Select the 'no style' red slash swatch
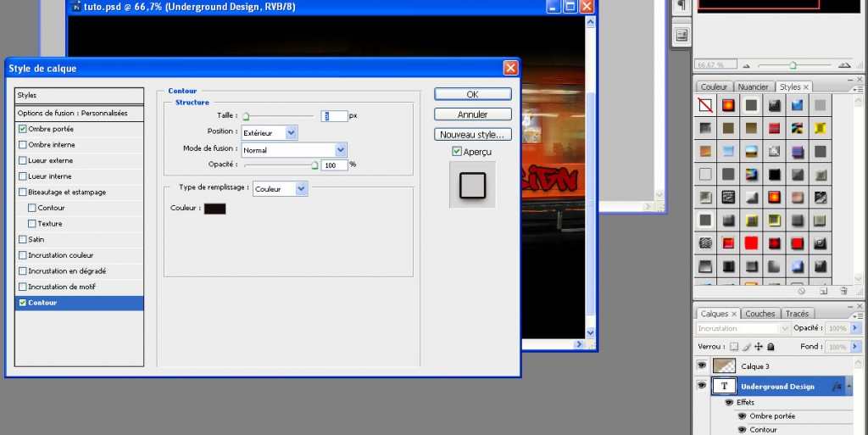The image size is (868, 435). click(x=704, y=106)
